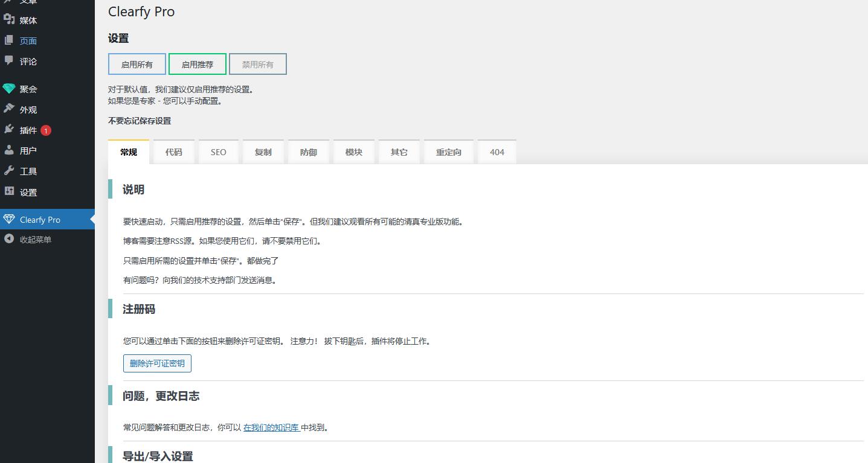Click the 设置 settings sidebar icon
868x463 pixels.
click(x=9, y=192)
